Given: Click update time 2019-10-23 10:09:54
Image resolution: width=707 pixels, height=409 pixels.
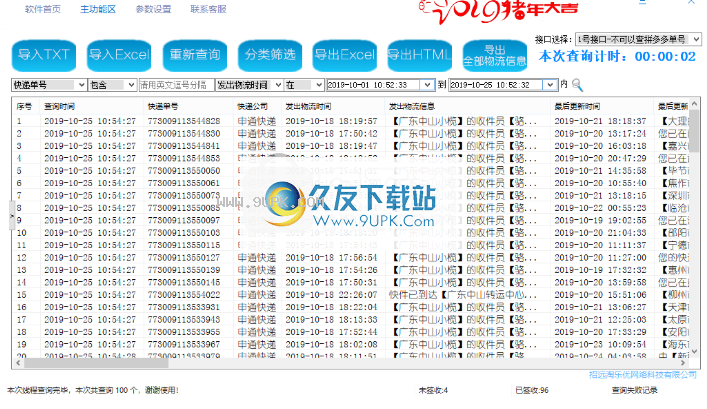Looking at the screenshot, I should 600,344.
